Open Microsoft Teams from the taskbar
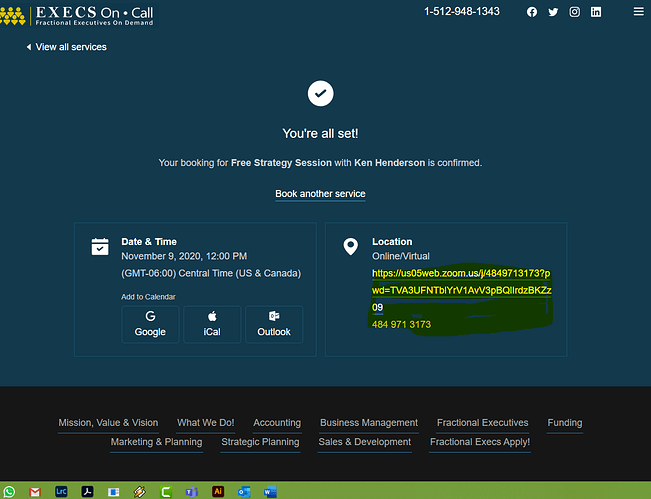 click(192, 492)
